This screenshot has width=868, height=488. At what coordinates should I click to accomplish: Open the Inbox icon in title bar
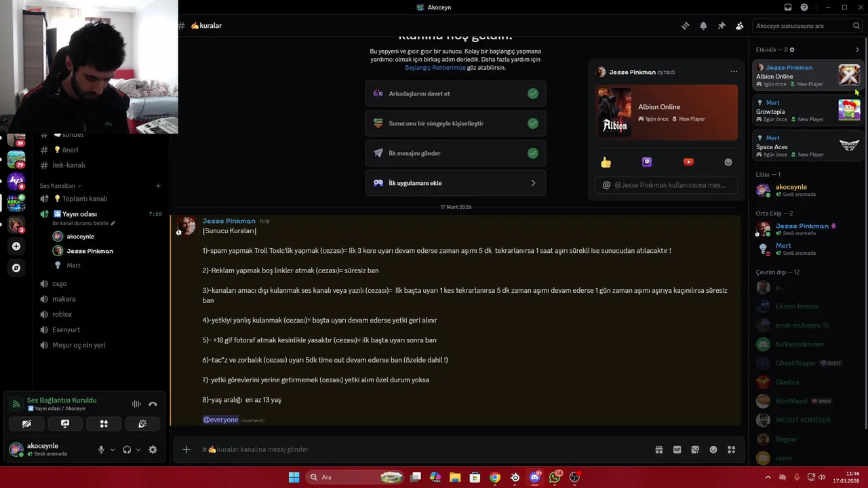(x=788, y=7)
